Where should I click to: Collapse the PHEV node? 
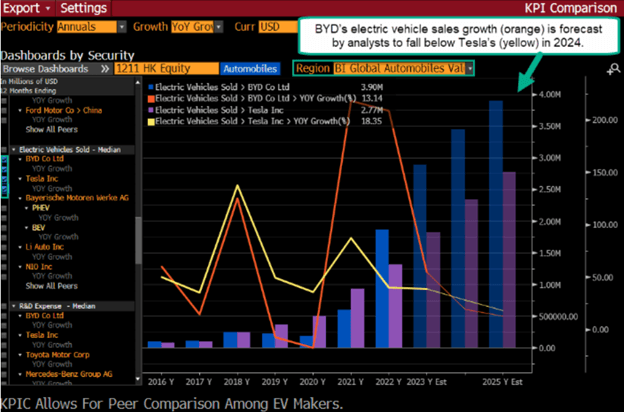pos(26,208)
